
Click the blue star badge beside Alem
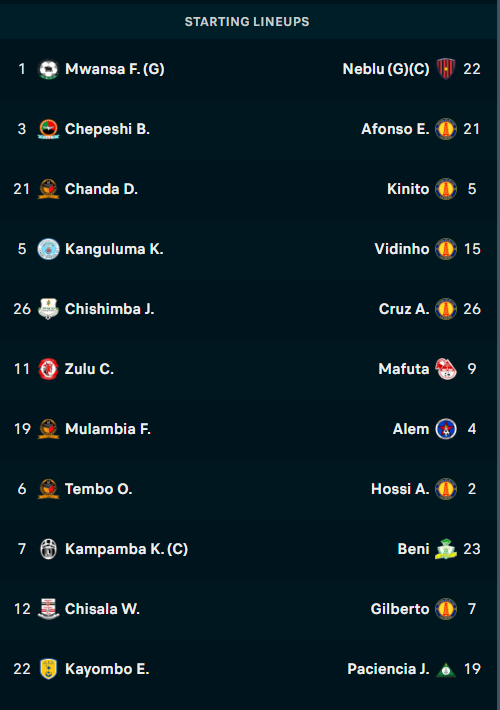(446, 429)
